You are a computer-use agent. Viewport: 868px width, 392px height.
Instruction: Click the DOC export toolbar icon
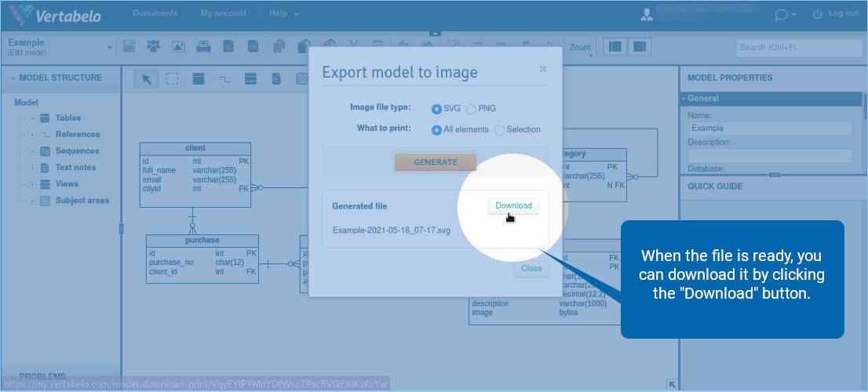point(253,46)
